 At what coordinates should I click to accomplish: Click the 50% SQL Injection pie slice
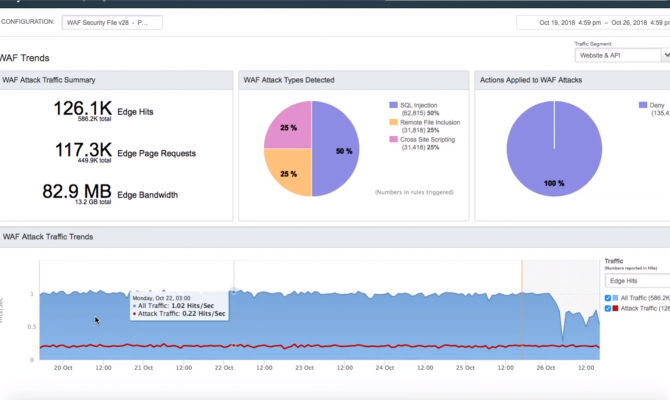[335, 149]
